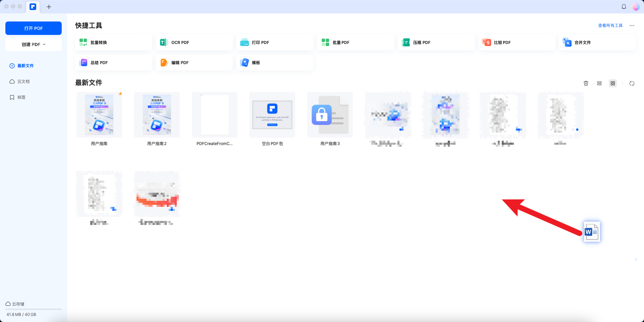Click the trash icon above recent files
644x322 pixels.
coord(586,83)
